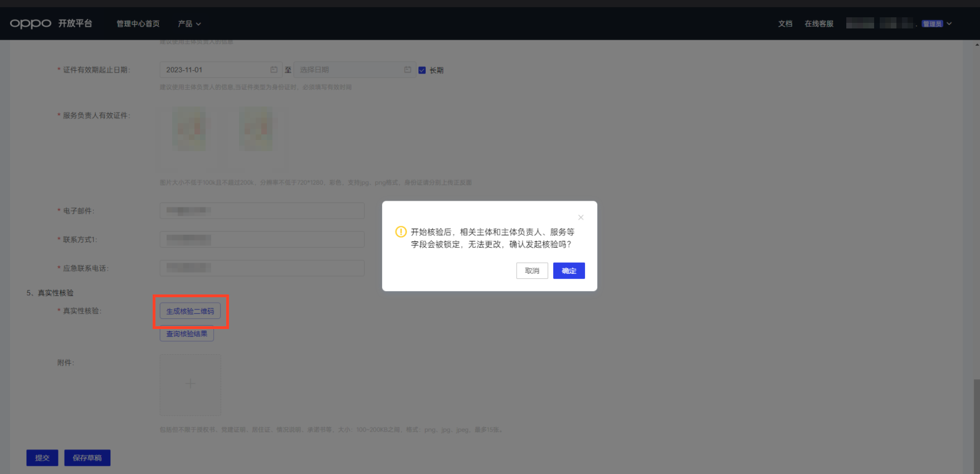Image resolution: width=980 pixels, height=474 pixels.
Task: Click 取消 button in dialog
Action: click(x=532, y=270)
